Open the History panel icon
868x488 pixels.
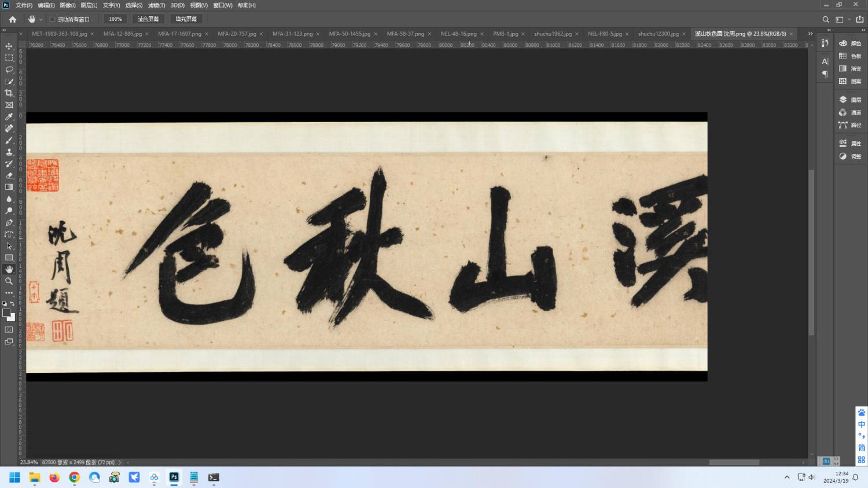pos(825,43)
